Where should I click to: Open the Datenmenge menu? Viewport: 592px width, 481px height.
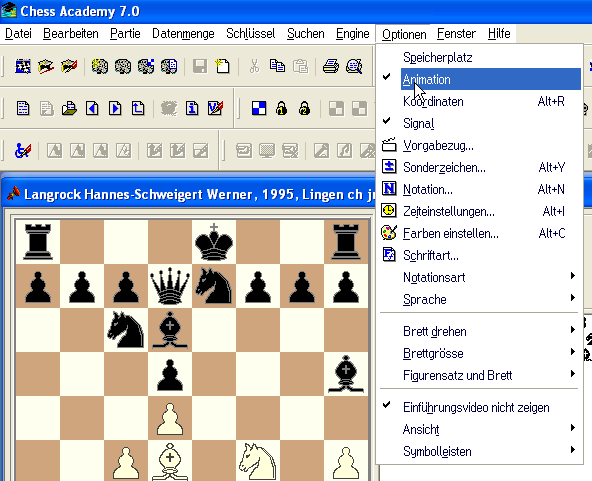click(183, 34)
